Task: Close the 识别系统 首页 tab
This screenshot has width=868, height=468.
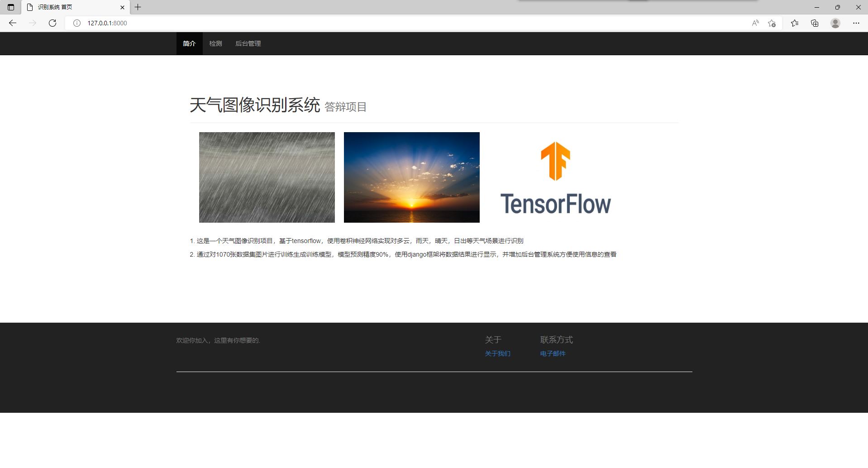Action: coord(122,7)
